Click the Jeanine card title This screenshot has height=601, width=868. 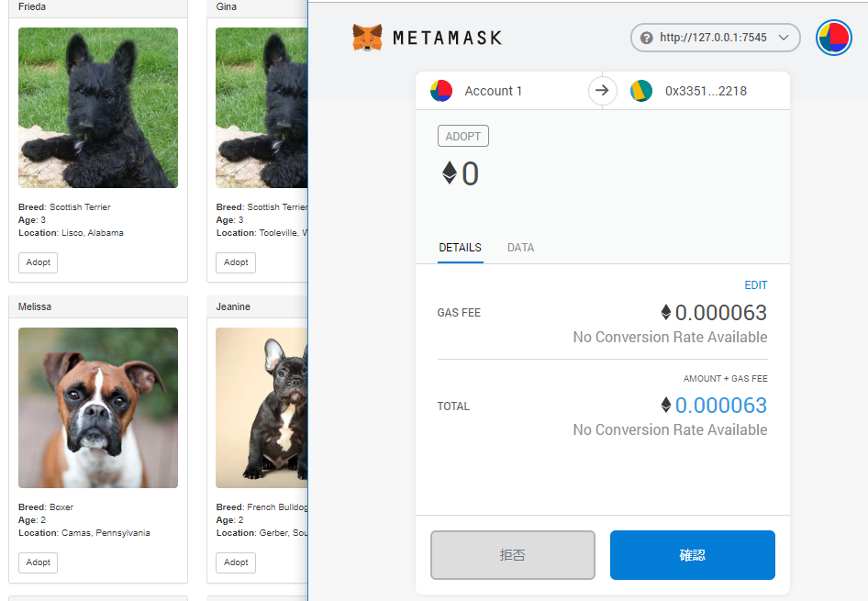(x=233, y=306)
